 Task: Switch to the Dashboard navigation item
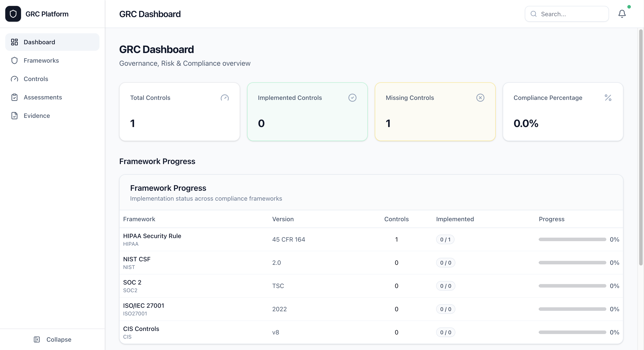[39, 42]
